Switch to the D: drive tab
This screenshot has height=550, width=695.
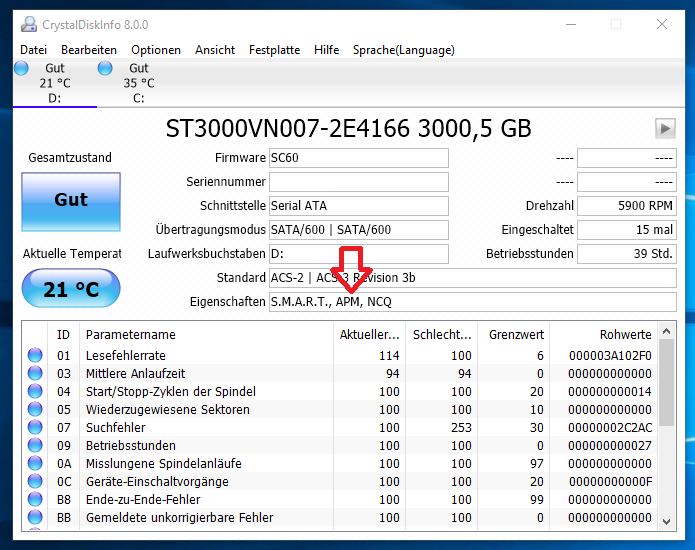point(55,83)
